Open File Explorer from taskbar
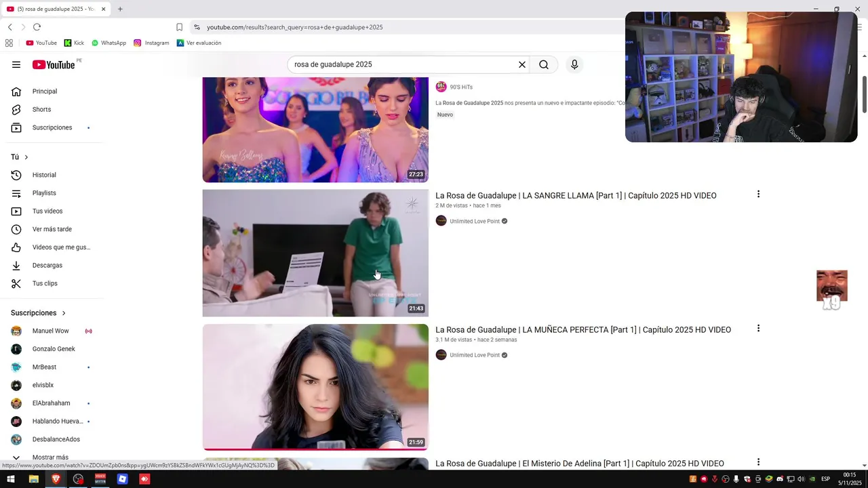868x488 pixels. point(33,479)
